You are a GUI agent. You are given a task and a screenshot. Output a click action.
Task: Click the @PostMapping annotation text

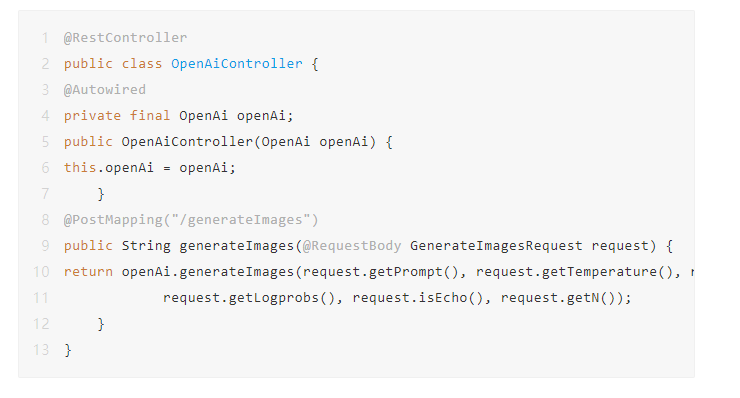[x=113, y=220]
